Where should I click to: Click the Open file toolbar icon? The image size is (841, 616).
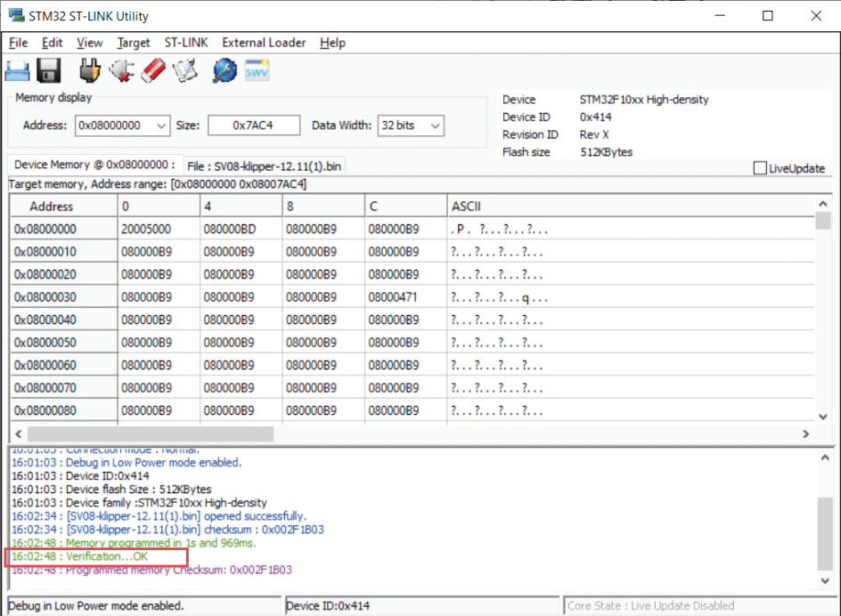pos(18,70)
